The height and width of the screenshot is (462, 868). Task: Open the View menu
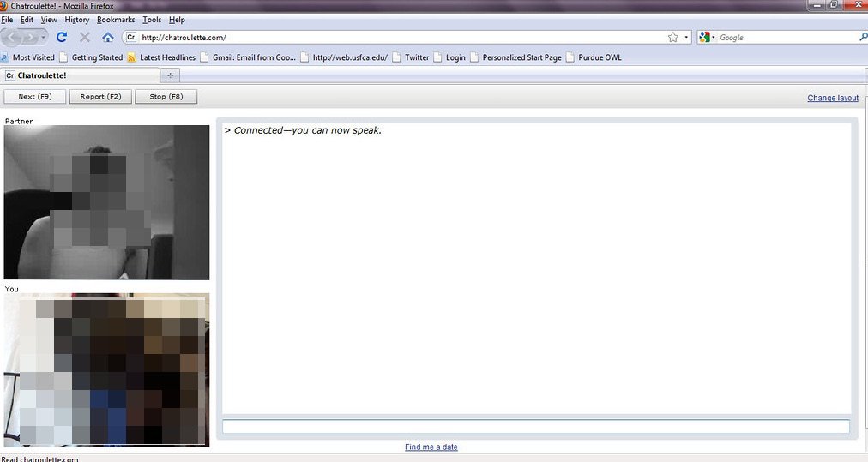49,20
